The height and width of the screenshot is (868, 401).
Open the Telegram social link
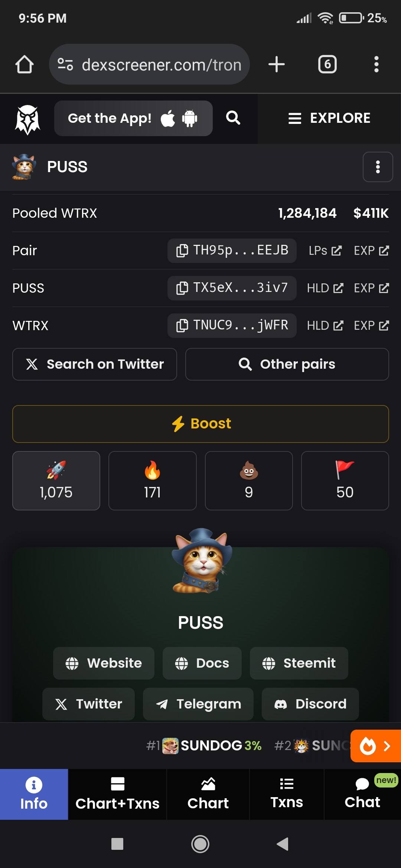coord(198,704)
